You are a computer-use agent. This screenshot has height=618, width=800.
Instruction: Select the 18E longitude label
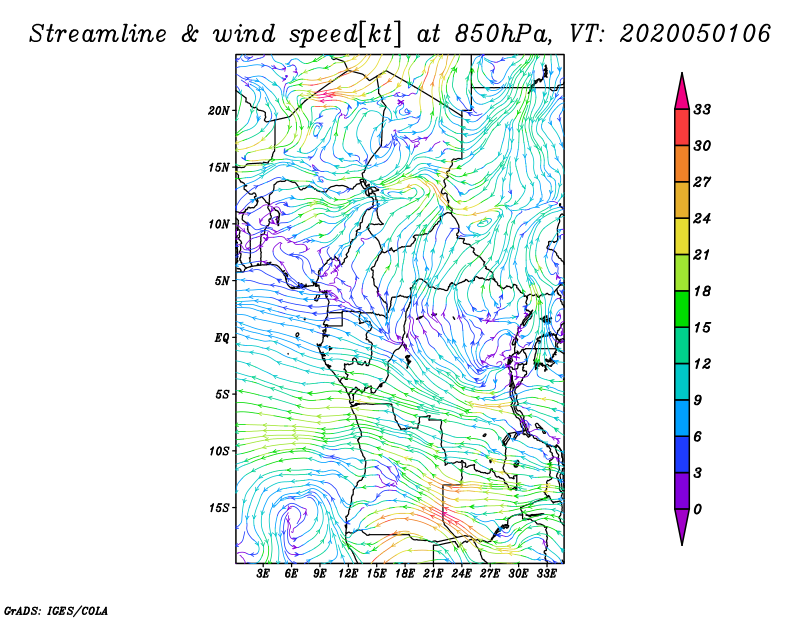405,573
